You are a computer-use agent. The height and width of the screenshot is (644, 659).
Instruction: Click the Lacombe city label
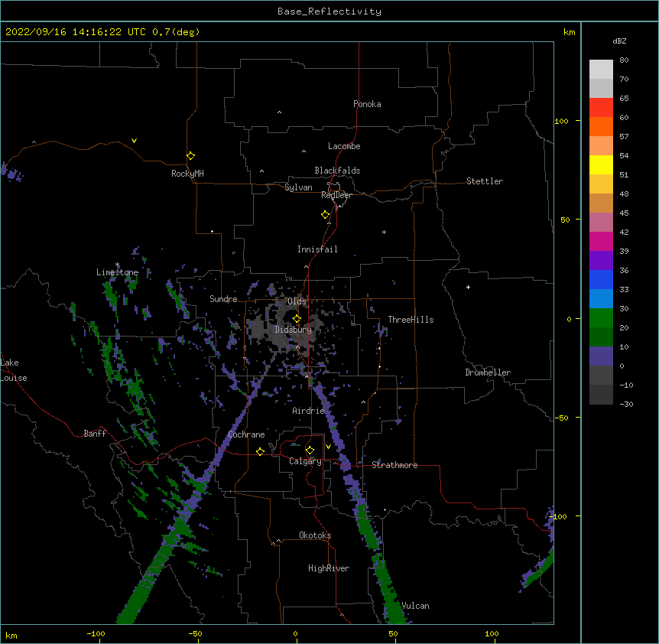click(x=344, y=146)
